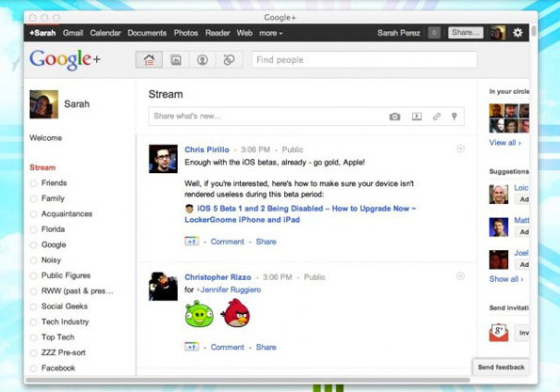Click the green pig image
560x392 pixels.
point(199,314)
